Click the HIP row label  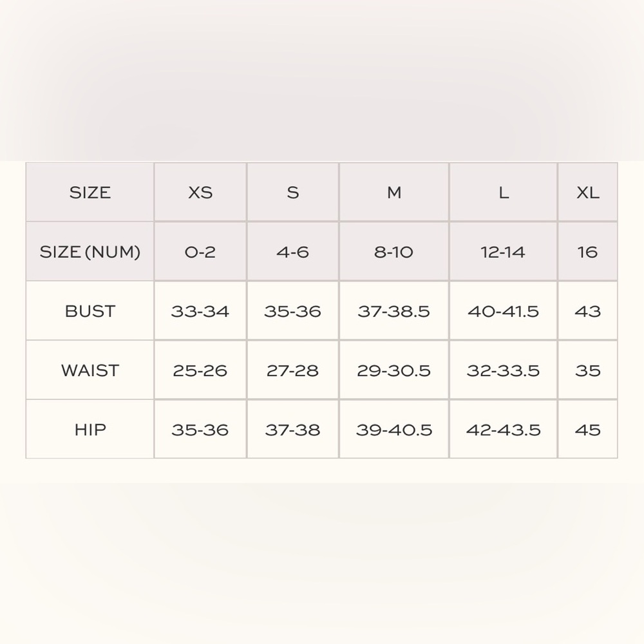tap(90, 429)
